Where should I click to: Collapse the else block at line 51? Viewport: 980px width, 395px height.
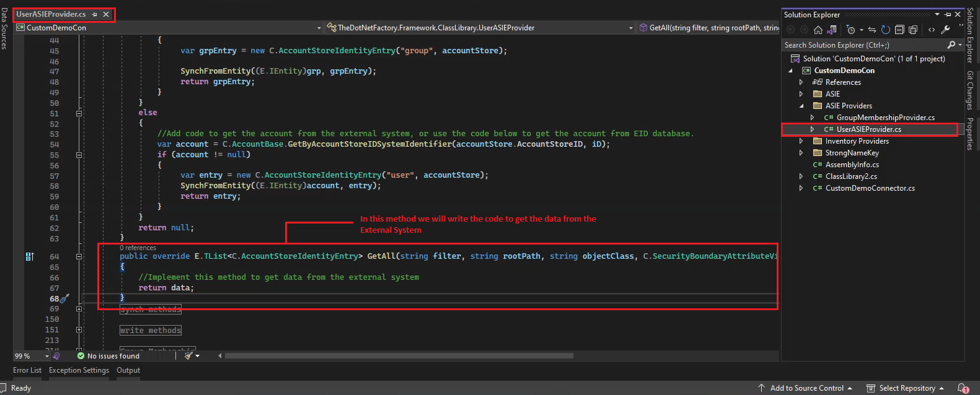click(79, 113)
